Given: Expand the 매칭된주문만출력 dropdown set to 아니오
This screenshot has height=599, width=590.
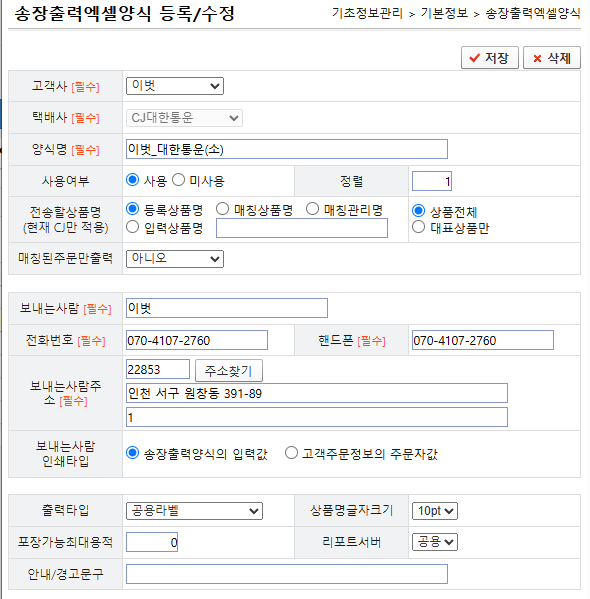Looking at the screenshot, I should click(175, 259).
